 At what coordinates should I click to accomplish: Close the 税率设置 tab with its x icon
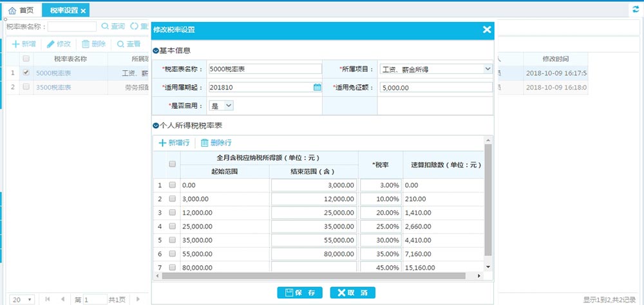(x=83, y=11)
